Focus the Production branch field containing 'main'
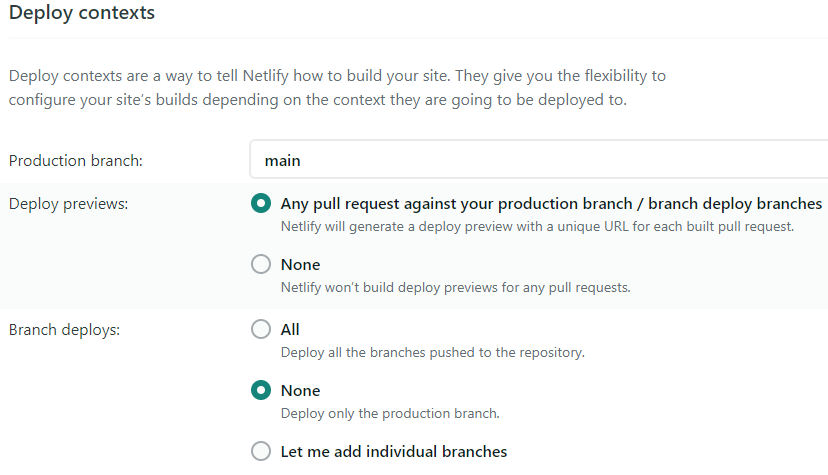Viewport: 828px width, 475px height. point(539,160)
